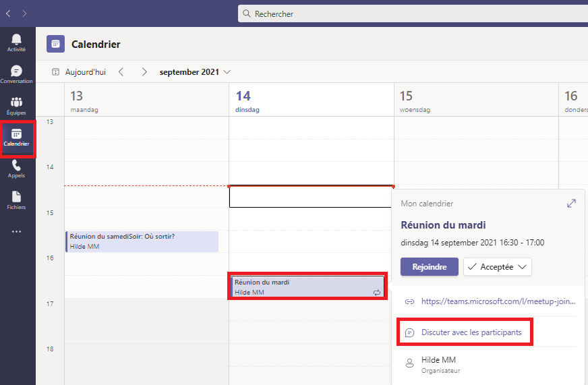588x385 pixels.
Task: Jump to today with Aujourd'hui
Action: [x=86, y=72]
